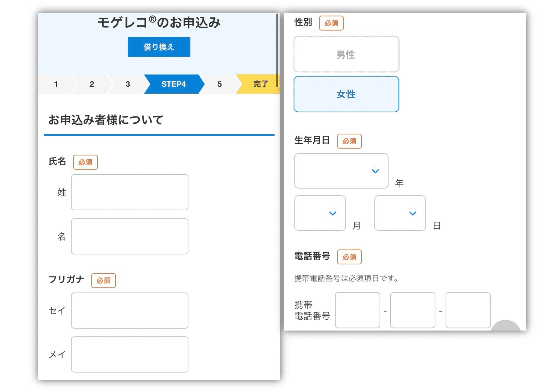Focus the メイ furigana input field
Screen dimensions: 538x392
click(130, 354)
